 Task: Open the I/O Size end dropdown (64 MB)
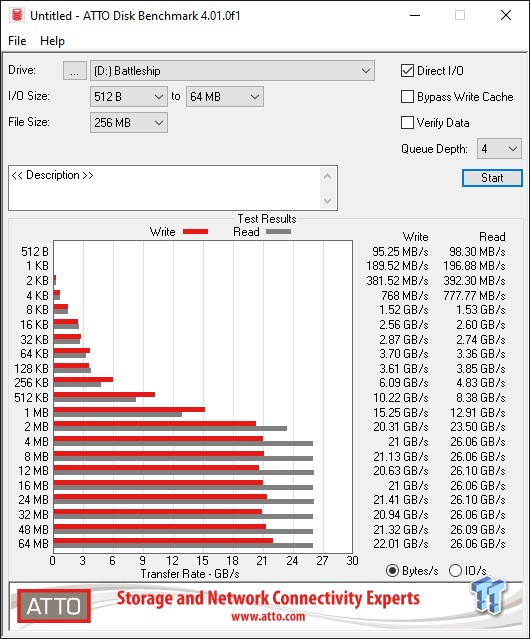coord(224,97)
